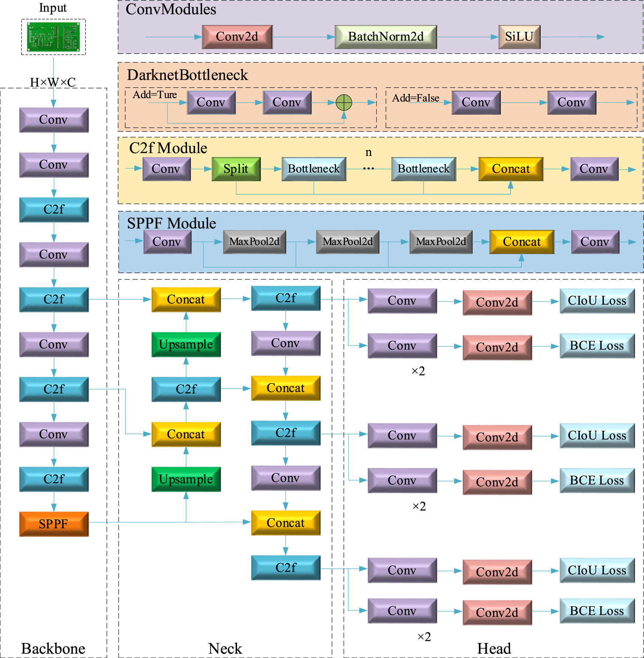Image resolution: width=644 pixels, height=658 pixels.
Task: Expand the ConvModules panel
Action: point(171,10)
